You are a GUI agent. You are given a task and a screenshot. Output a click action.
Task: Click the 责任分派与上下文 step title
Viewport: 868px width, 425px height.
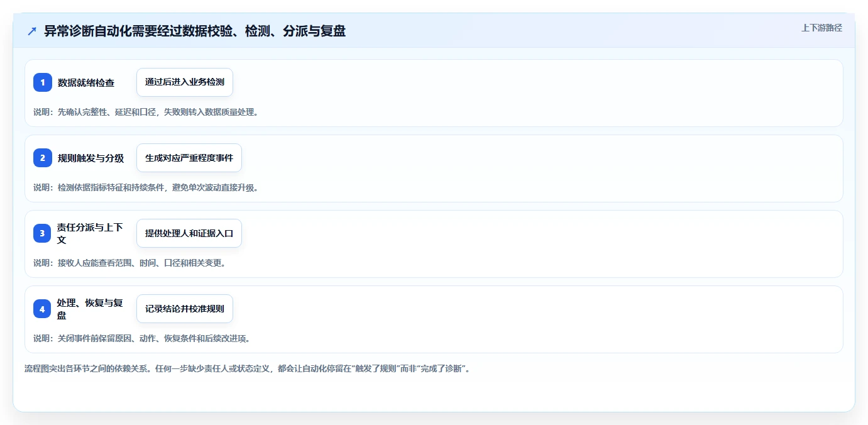(91, 233)
